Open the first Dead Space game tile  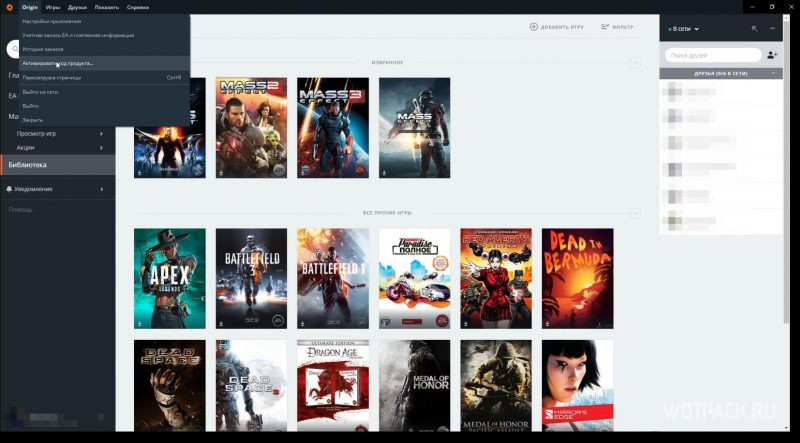click(170, 386)
